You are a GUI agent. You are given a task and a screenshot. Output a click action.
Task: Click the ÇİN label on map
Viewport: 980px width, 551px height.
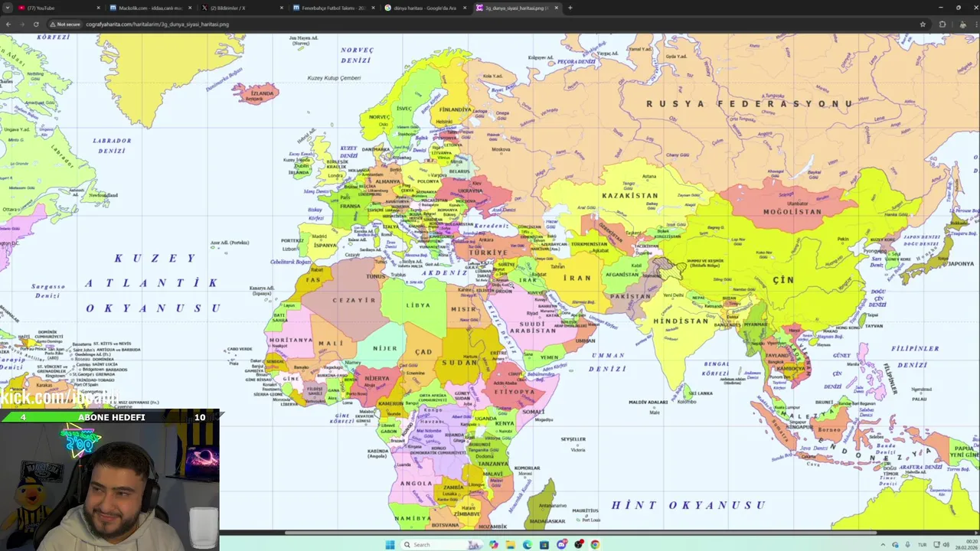(783, 280)
